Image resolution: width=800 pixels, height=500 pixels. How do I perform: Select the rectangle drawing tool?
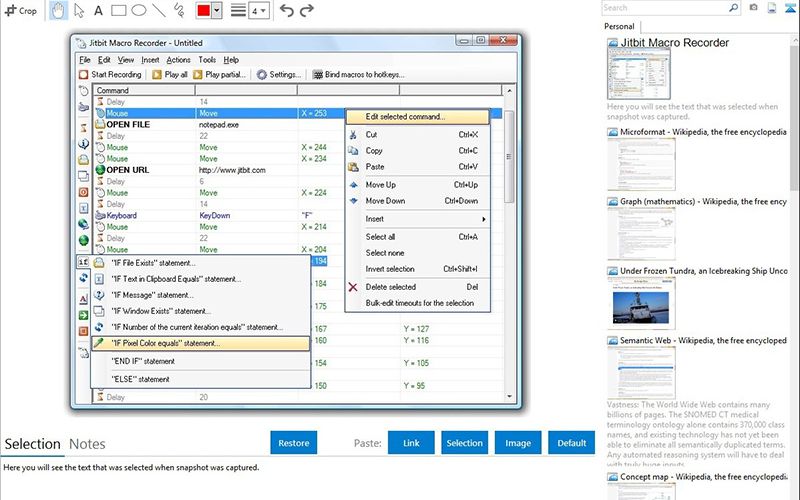pos(118,10)
